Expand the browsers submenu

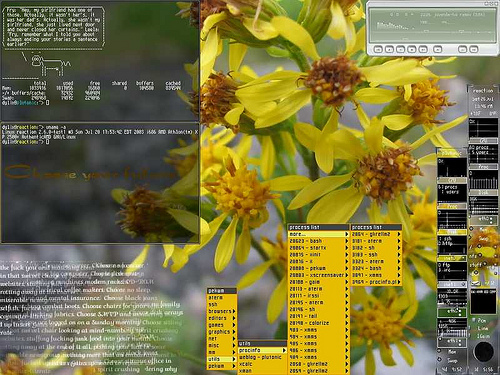click(x=222, y=311)
